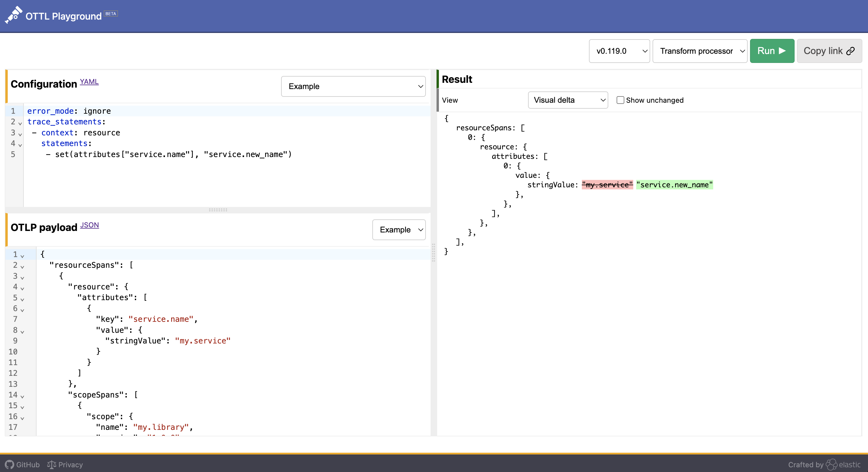Click "my.service" string value in payload
Image resolution: width=868 pixels, height=472 pixels.
(202, 341)
